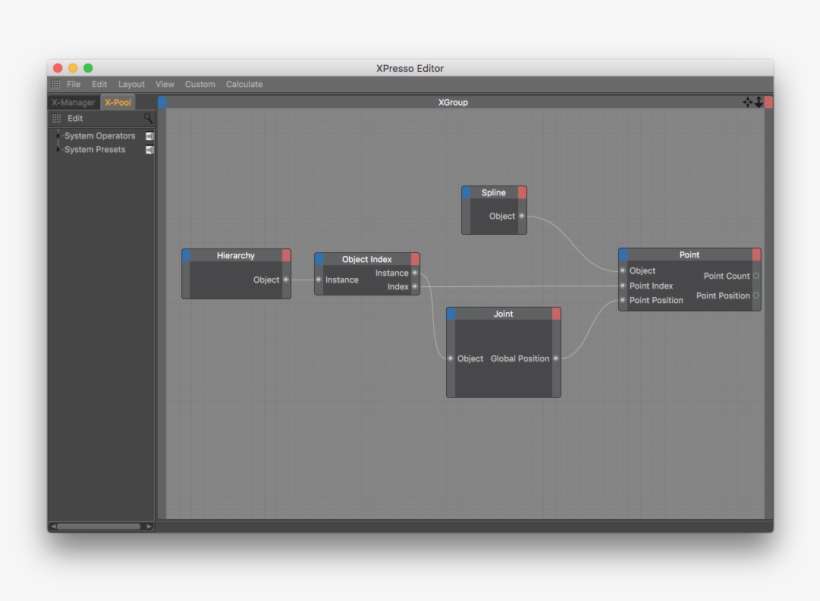The height and width of the screenshot is (601, 820).
Task: Click the Spline Object output port
Action: point(521,216)
